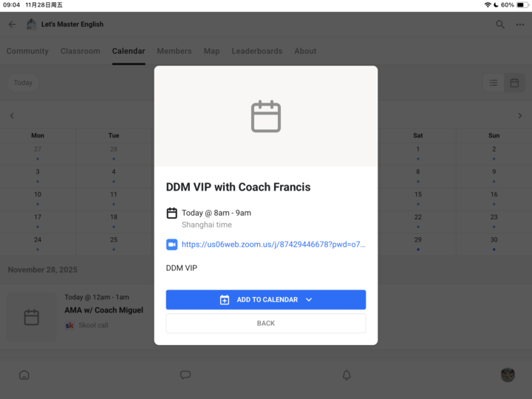Open the Members tab

pos(174,51)
